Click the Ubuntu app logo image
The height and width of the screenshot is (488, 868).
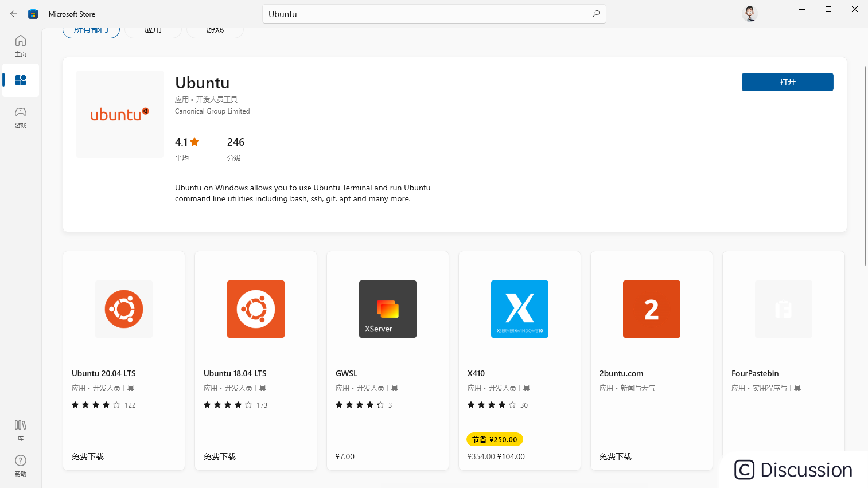(120, 114)
